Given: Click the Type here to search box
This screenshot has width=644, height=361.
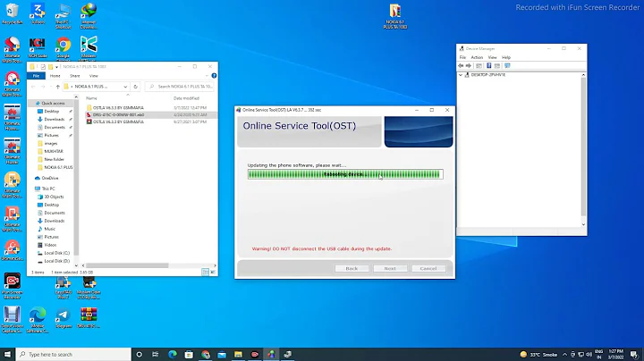Looking at the screenshot, I should click(74, 355).
